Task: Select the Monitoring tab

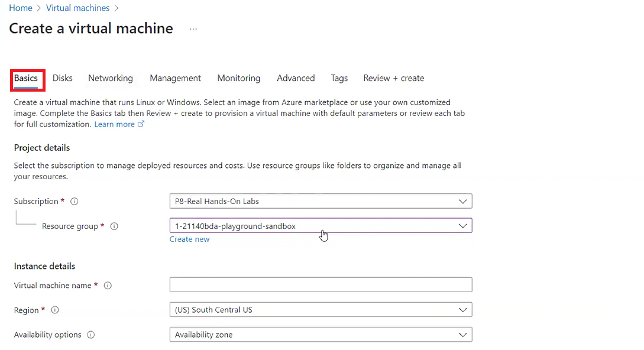Action: (239, 78)
